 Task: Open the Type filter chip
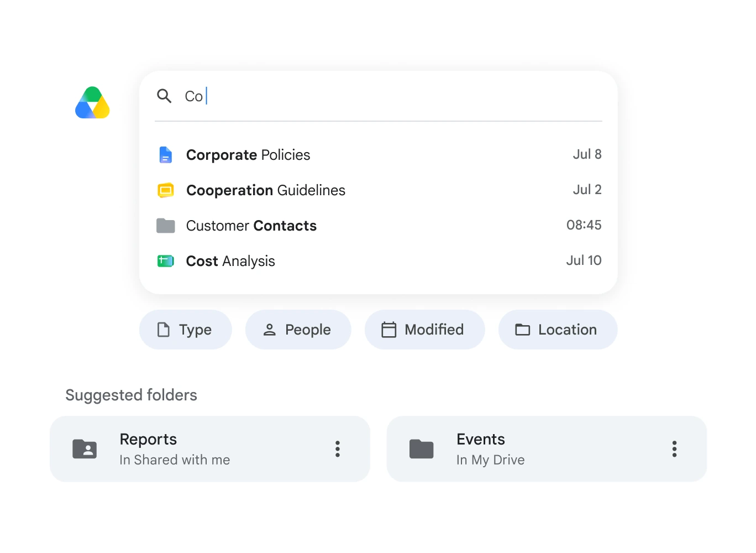[x=186, y=330]
